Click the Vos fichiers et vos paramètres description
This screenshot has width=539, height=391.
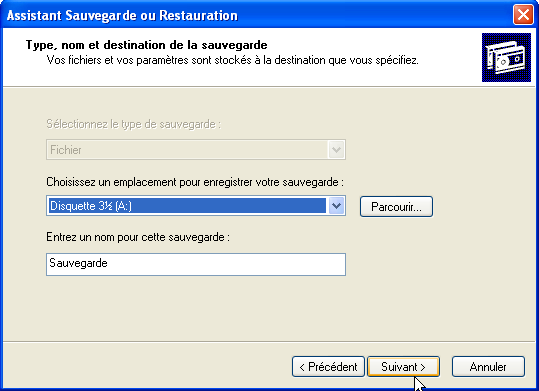pyautogui.click(x=232, y=61)
